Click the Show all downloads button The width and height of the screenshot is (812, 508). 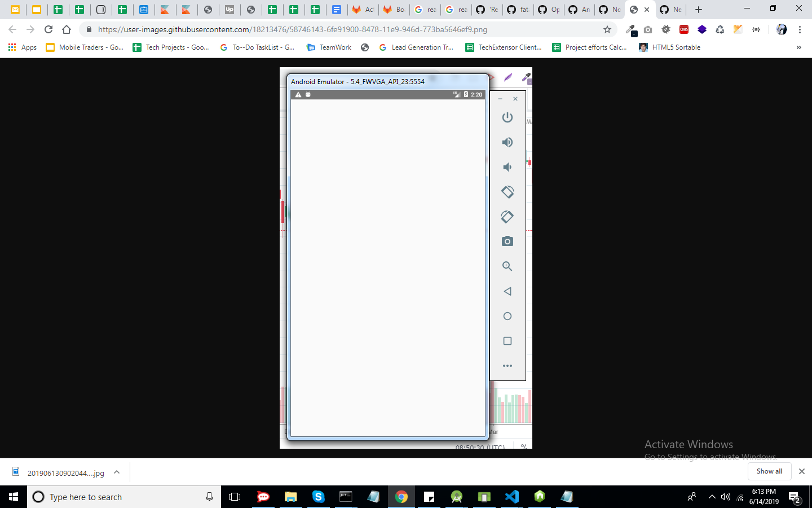coord(769,471)
